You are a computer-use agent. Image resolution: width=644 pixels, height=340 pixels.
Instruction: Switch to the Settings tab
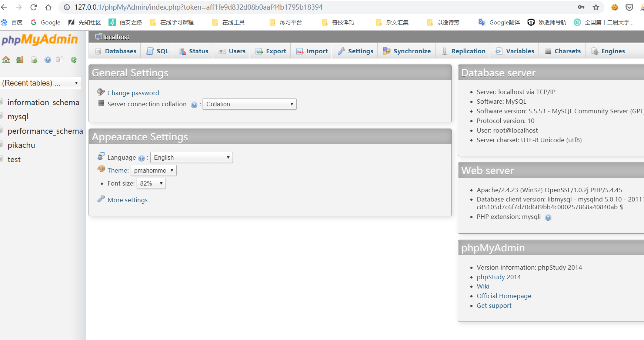pyautogui.click(x=355, y=51)
